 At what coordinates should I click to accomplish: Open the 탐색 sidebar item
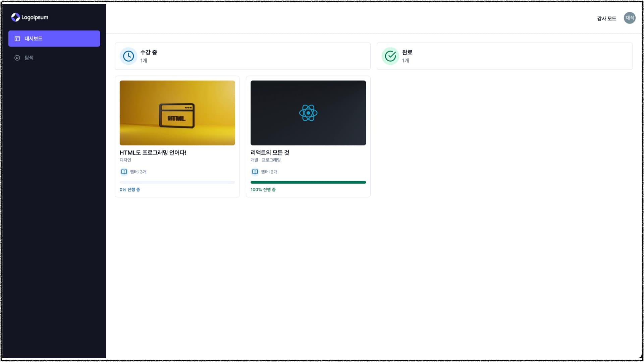[x=29, y=58]
